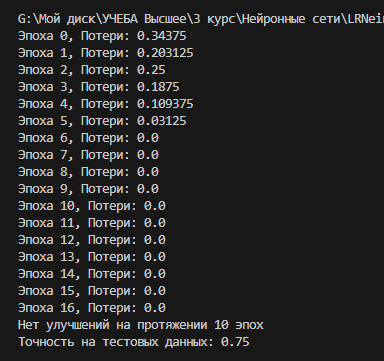This screenshot has width=384, height=361.
Task: Click the Эпоха 8 output line
Action: coord(88,172)
